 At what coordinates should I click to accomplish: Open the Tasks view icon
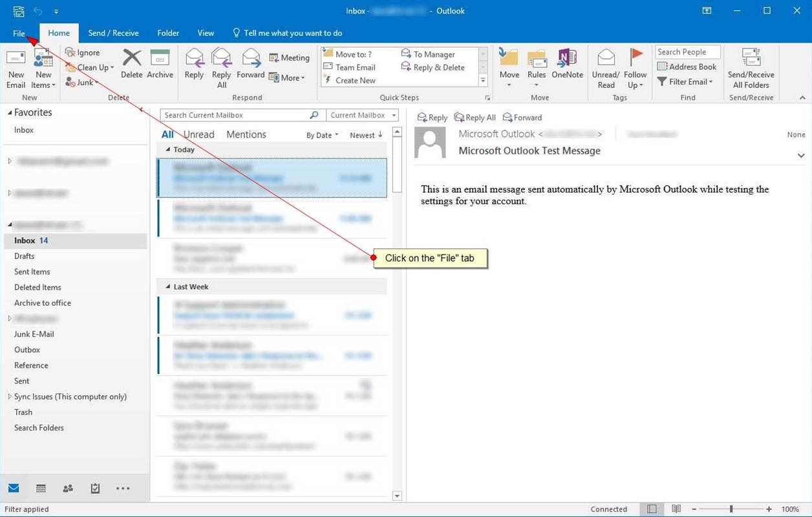point(95,489)
